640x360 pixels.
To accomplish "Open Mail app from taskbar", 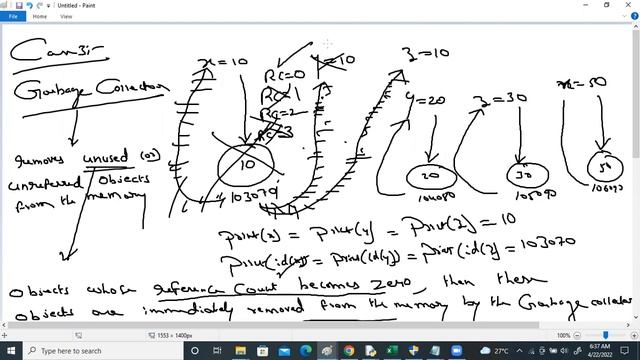I will pos(284,351).
